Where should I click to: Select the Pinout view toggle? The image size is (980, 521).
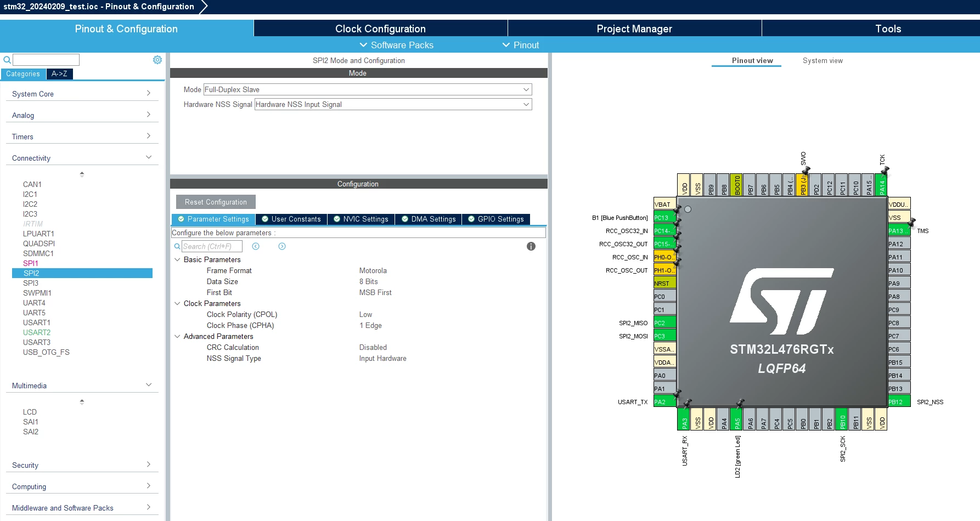[x=752, y=60]
